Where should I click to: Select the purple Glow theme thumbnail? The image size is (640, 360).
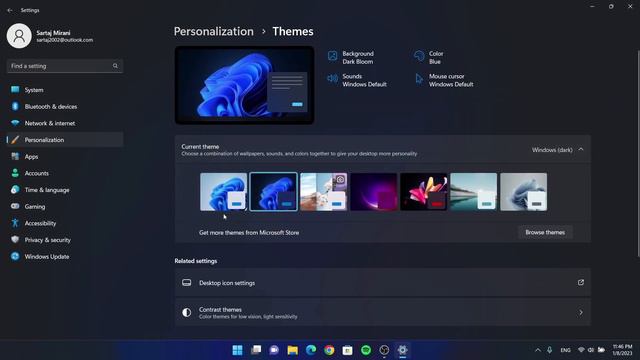373,192
